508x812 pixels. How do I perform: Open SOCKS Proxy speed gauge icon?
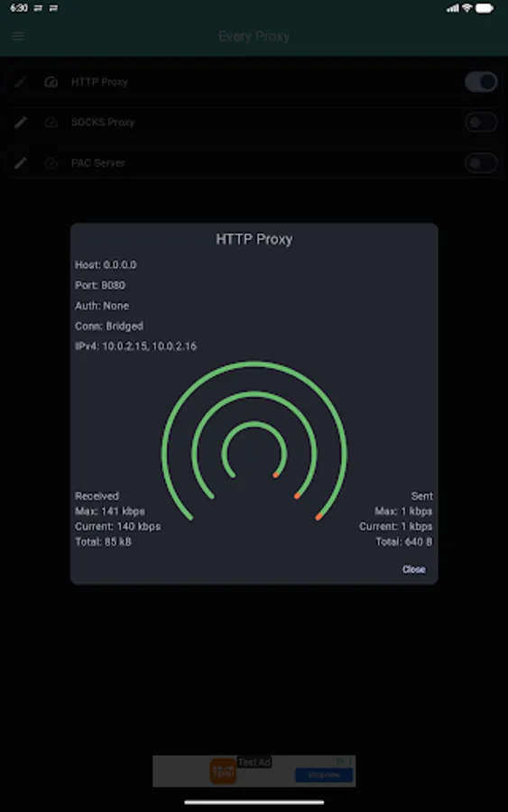click(51, 122)
